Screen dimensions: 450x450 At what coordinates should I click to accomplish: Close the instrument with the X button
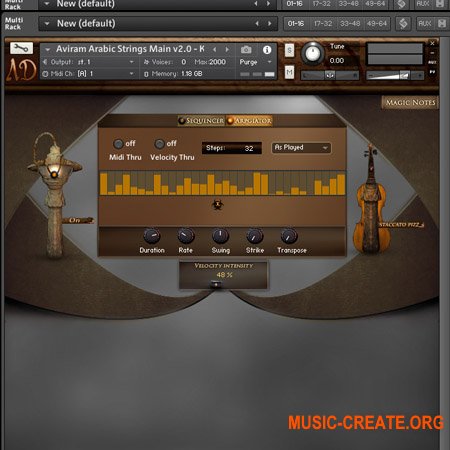pyautogui.click(x=432, y=43)
